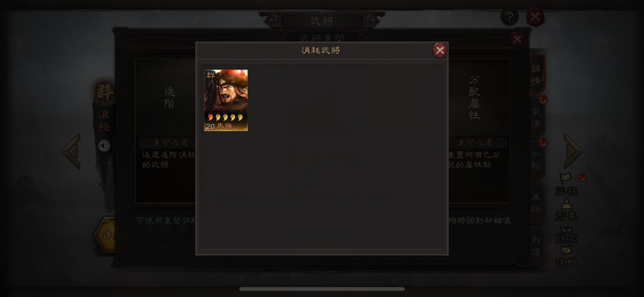644x297 pixels.
Task: Close the 武將重塑 panel
Action: click(517, 39)
